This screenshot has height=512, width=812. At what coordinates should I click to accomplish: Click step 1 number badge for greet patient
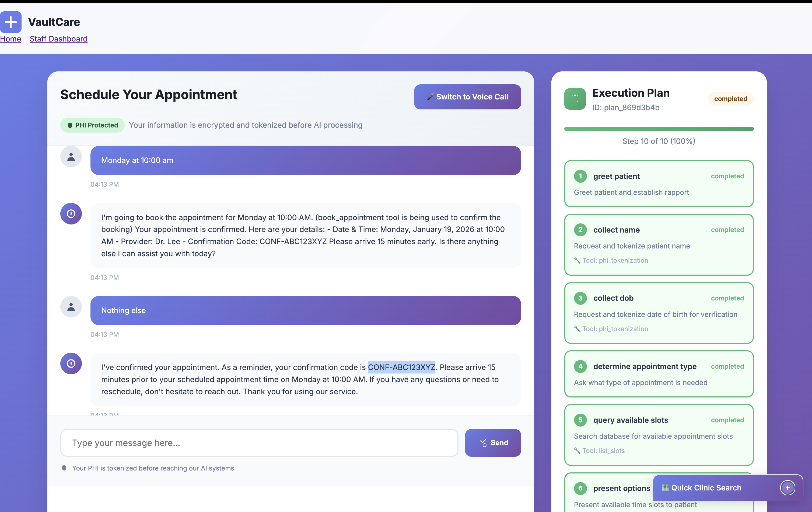580,176
